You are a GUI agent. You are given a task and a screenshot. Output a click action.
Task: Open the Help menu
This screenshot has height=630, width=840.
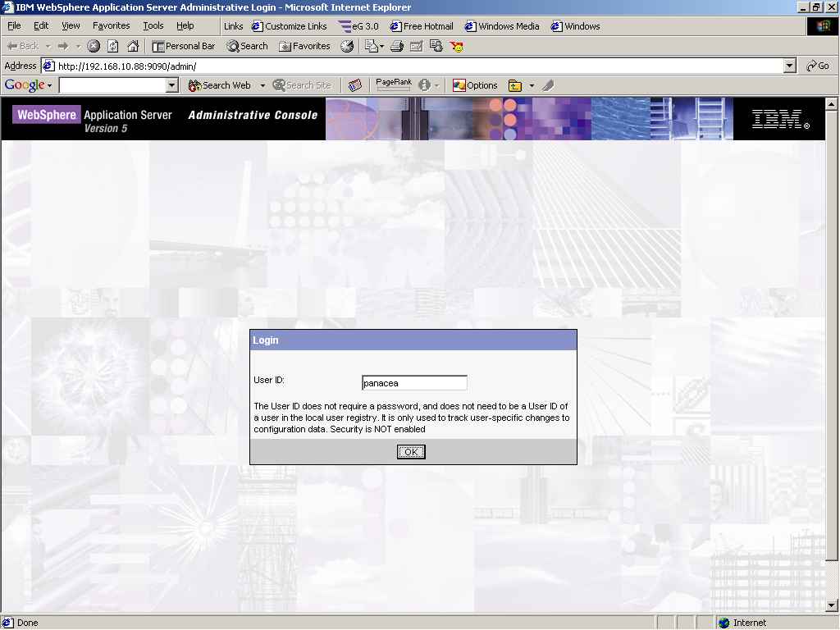point(185,25)
